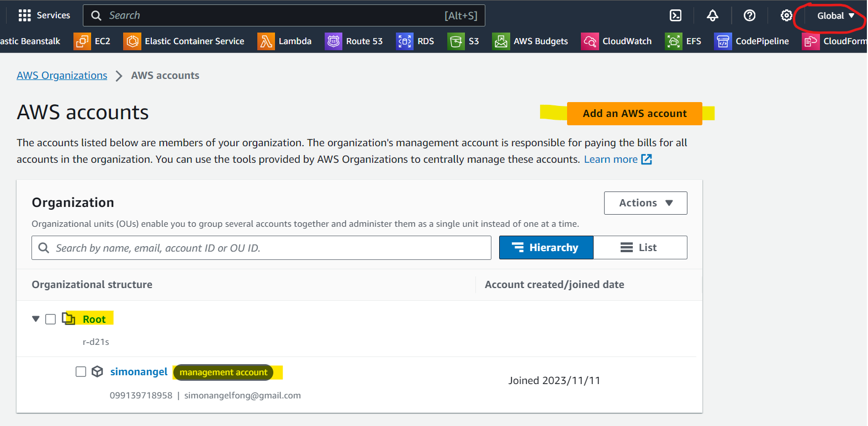The image size is (868, 426).
Task: Click the Account created/joined date column header
Action: pyautogui.click(x=554, y=285)
